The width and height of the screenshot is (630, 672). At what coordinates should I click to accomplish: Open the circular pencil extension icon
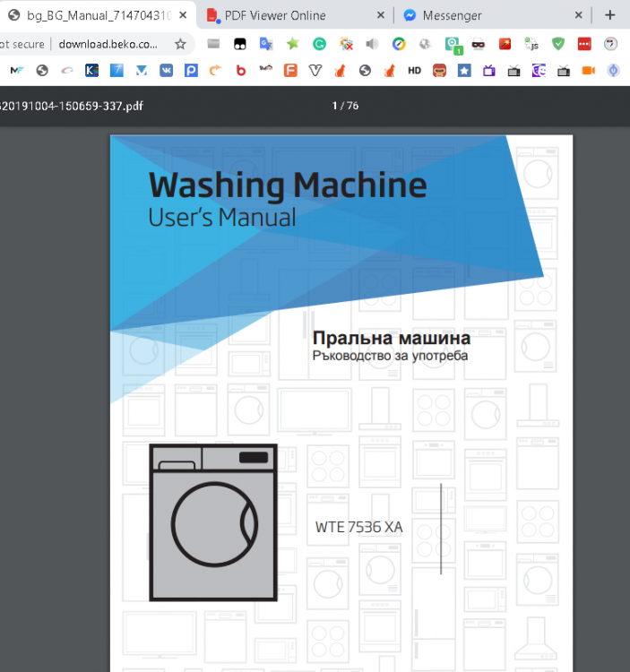coord(399,44)
